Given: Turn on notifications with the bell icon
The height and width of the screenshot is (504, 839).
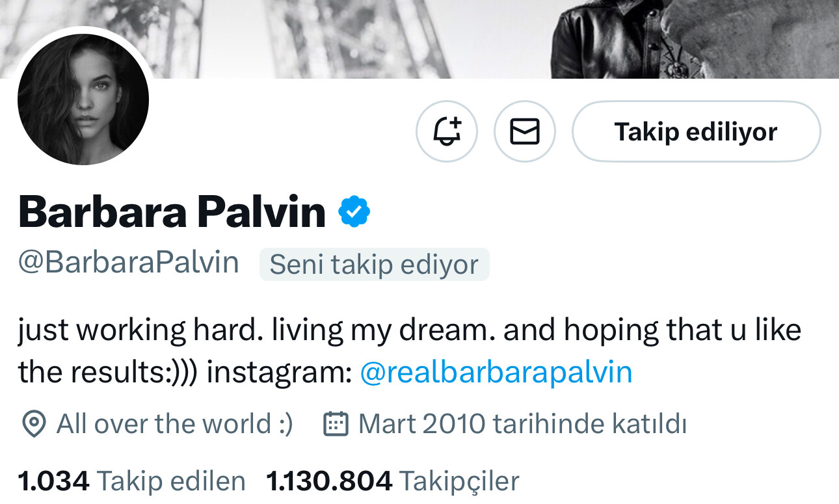Looking at the screenshot, I should click(x=447, y=131).
